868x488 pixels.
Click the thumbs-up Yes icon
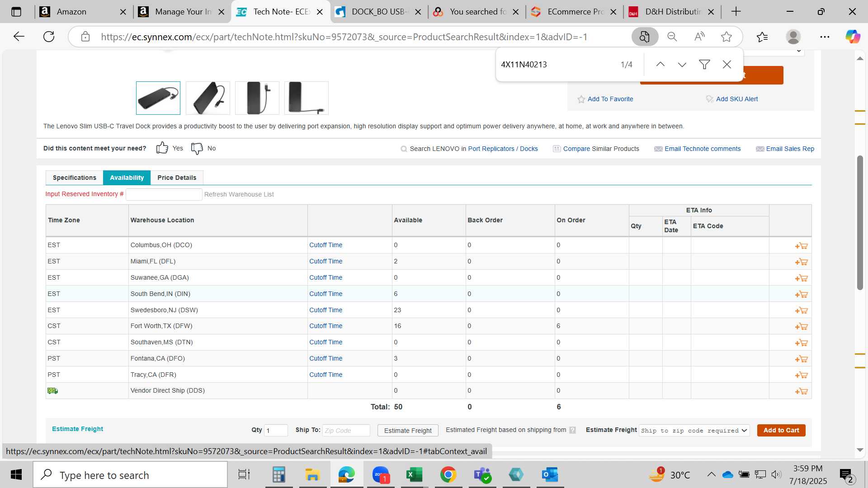click(x=162, y=148)
